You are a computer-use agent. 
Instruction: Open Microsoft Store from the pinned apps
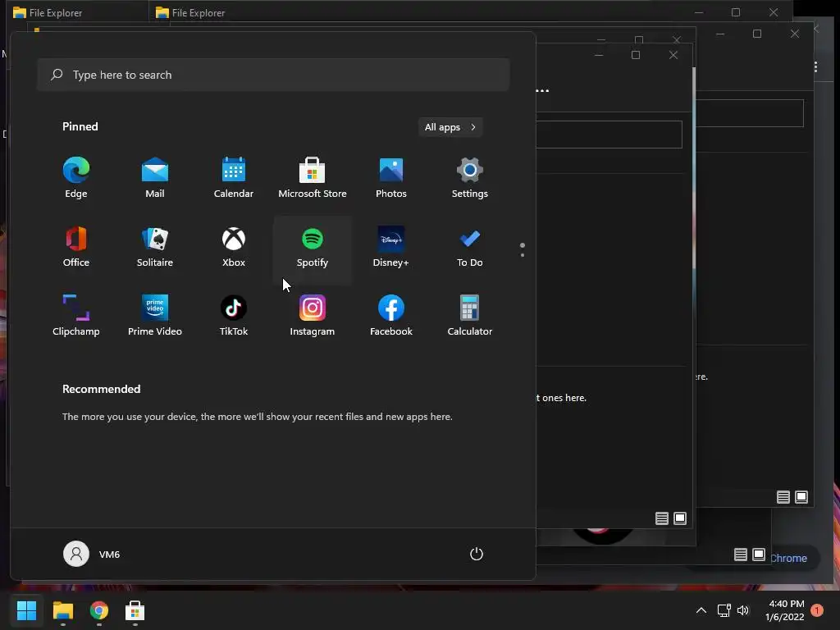pos(313,178)
